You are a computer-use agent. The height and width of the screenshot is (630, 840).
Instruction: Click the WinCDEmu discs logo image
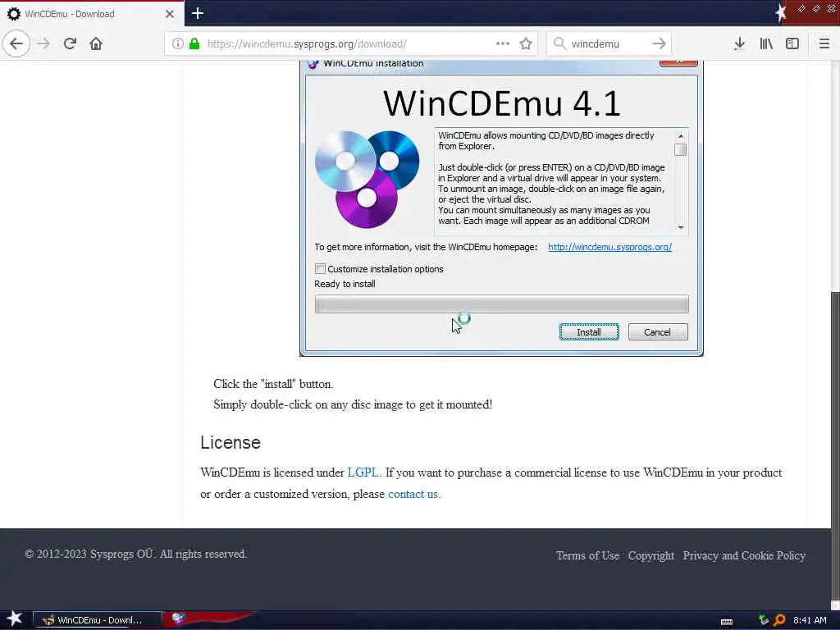click(367, 180)
